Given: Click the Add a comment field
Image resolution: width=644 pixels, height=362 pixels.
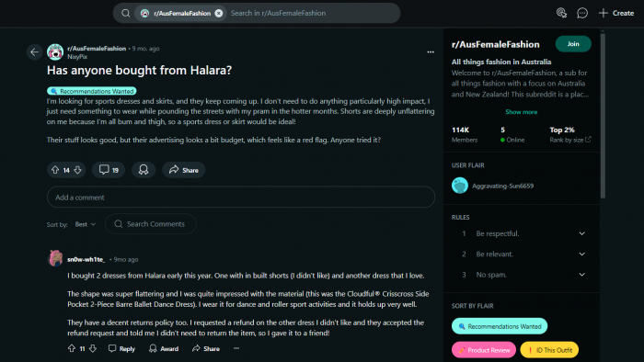Looking at the screenshot, I should pyautogui.click(x=241, y=198).
